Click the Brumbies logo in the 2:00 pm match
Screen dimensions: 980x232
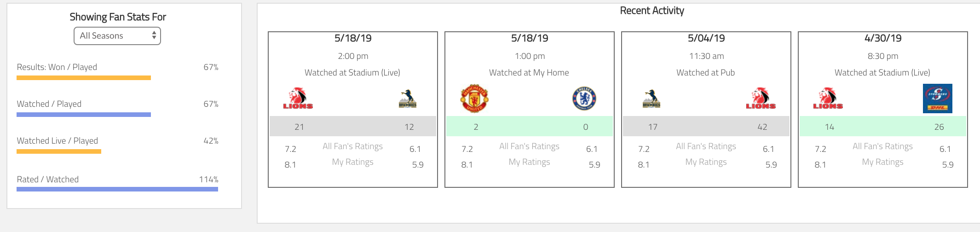pos(408,99)
